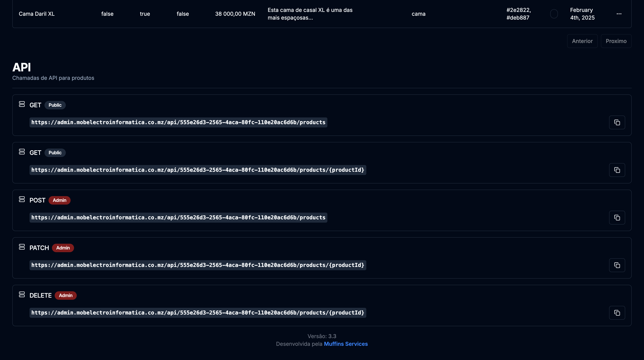Copy the GET productId endpoint URL

click(617, 170)
